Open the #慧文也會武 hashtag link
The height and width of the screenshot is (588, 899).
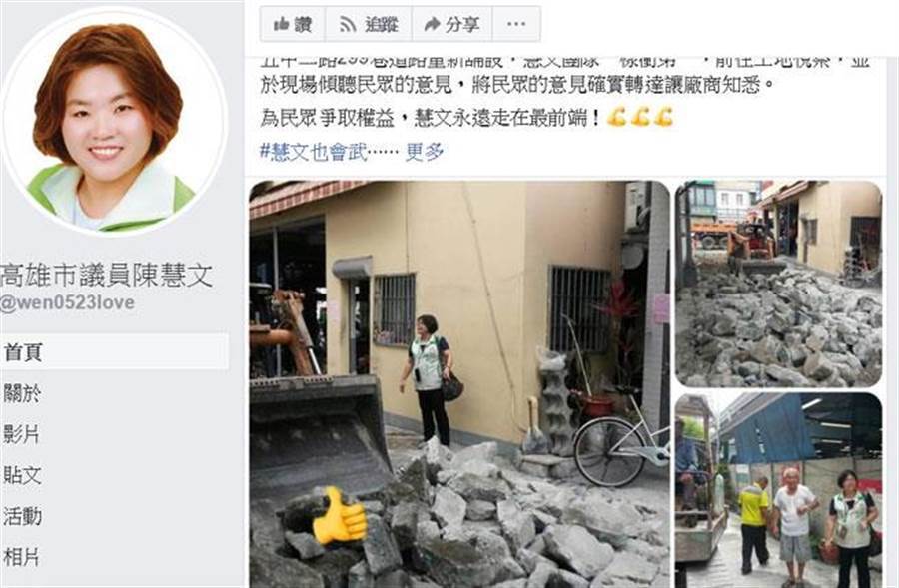[313, 152]
